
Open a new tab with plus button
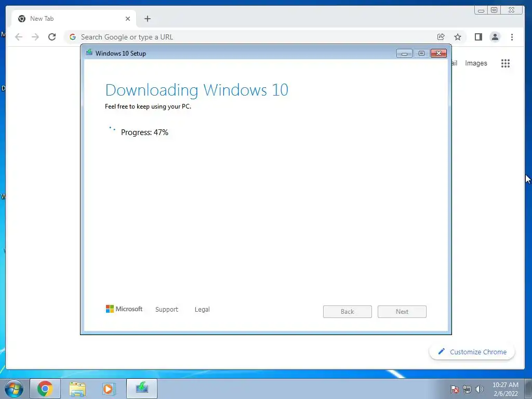coord(147,19)
